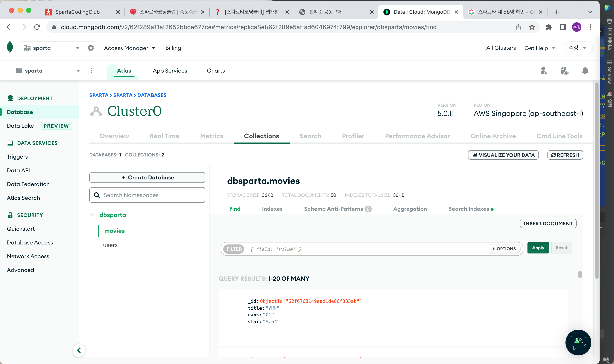Open the browser extensions puzzle icon
Image resolution: width=614 pixels, height=364 pixels.
tap(549, 27)
